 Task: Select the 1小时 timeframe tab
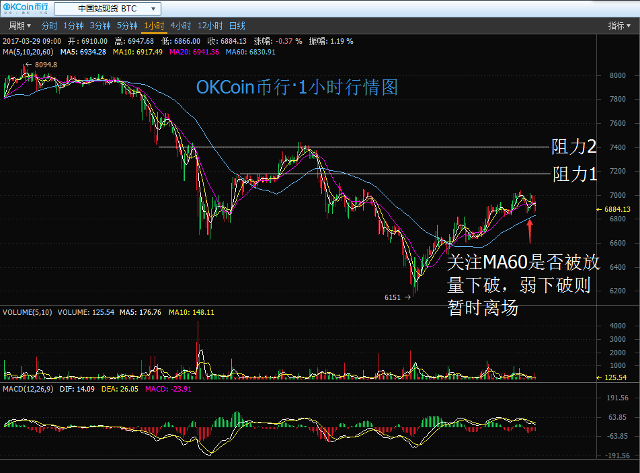(x=154, y=26)
